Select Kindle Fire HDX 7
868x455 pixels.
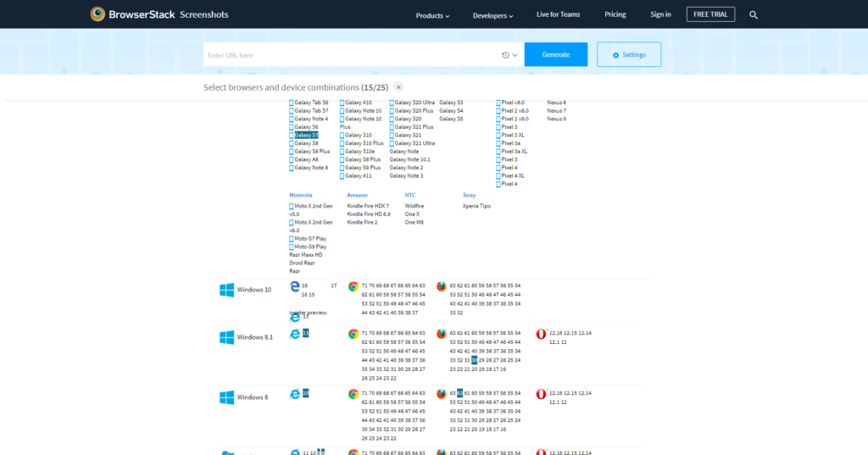(x=368, y=206)
